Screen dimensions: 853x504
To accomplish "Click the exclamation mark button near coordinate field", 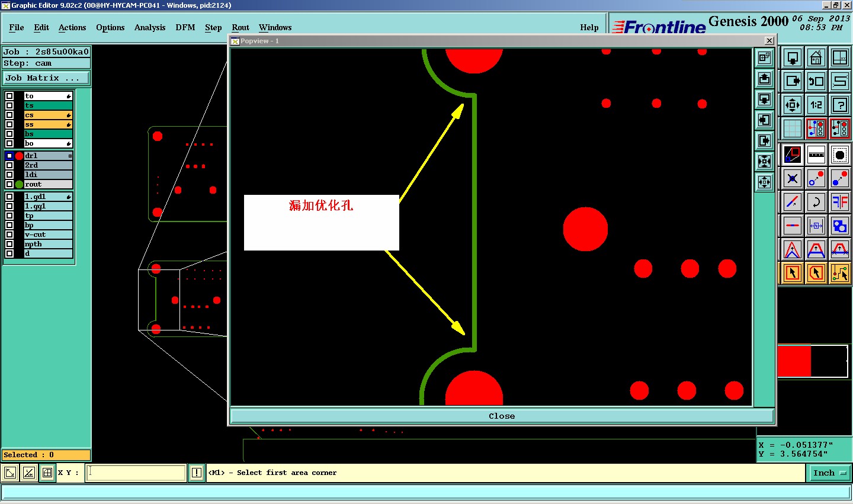I will pos(197,473).
